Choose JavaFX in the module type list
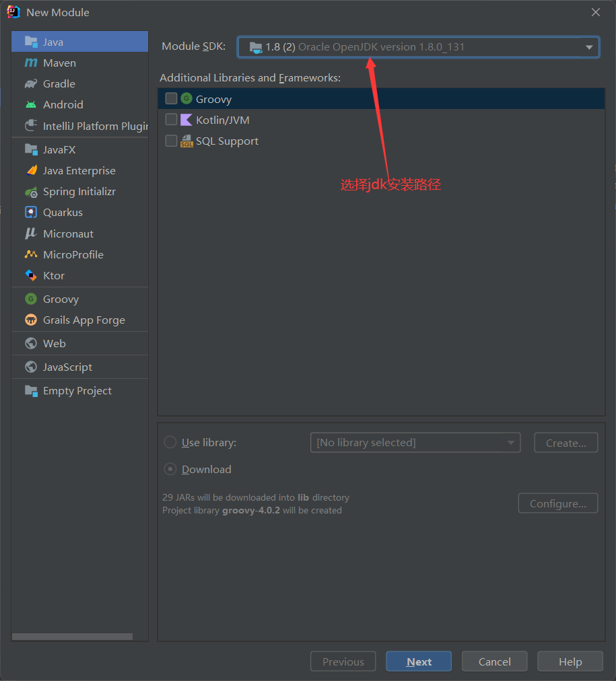Screen dimensions: 616x681 click(x=59, y=150)
